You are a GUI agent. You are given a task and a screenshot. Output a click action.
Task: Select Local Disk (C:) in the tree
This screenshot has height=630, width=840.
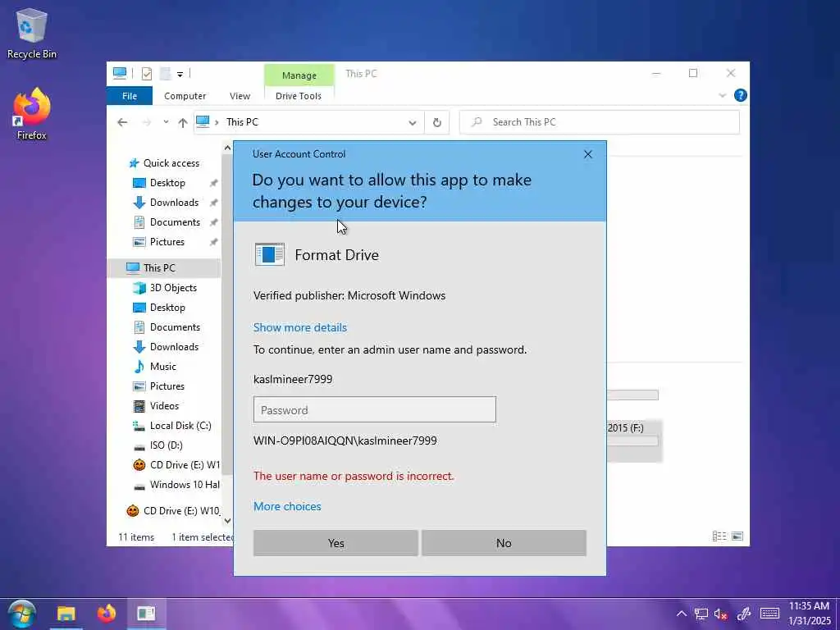180,426
